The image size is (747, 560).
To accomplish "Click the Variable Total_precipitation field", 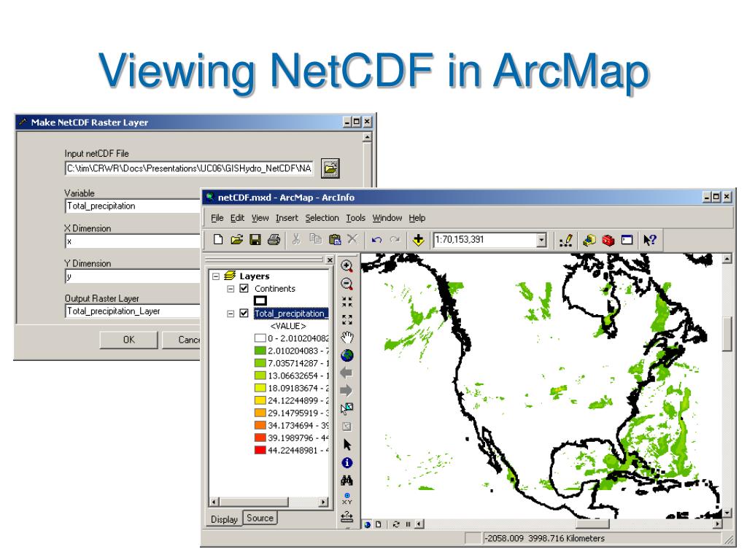I will coord(133,206).
